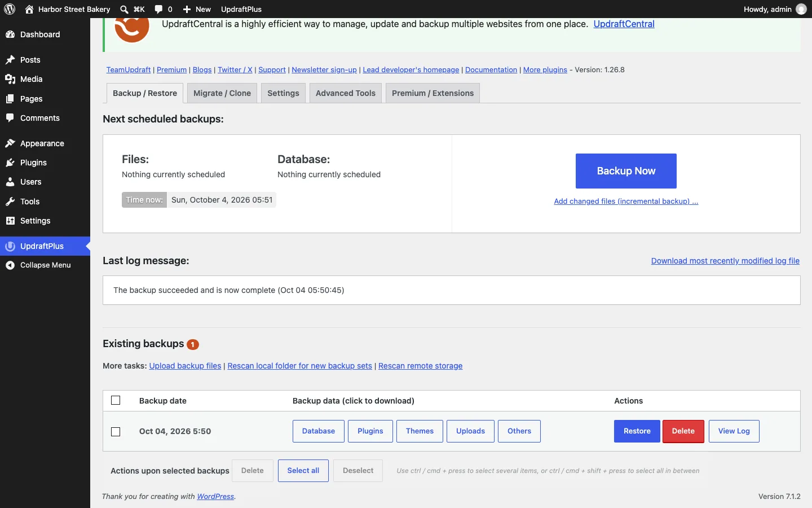Switch to the Backup / Restore tab
This screenshot has height=508, width=812.
145,93
